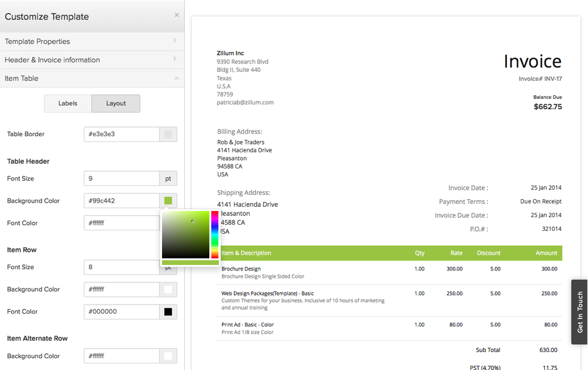Click the Item Row Background Color field
The height and width of the screenshot is (370, 588).
[x=121, y=290]
